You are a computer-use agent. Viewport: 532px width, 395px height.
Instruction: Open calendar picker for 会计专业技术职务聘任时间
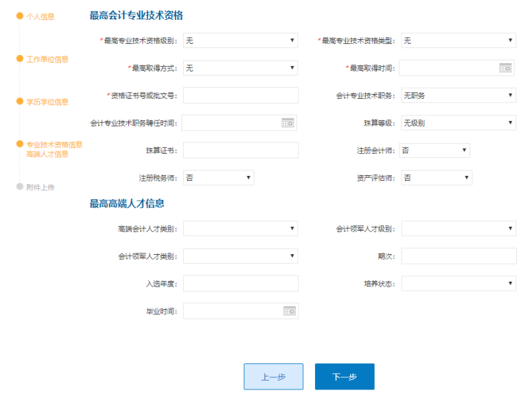[288, 123]
